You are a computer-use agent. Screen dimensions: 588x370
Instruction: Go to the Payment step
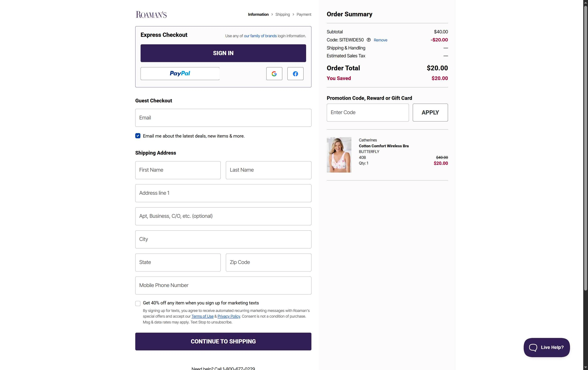tap(304, 15)
